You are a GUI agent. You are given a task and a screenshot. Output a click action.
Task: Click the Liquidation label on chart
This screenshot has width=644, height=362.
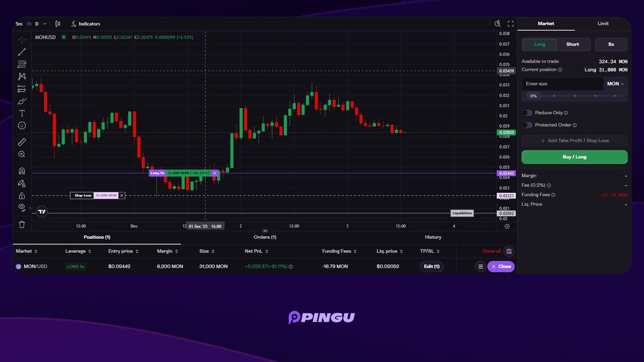462,213
